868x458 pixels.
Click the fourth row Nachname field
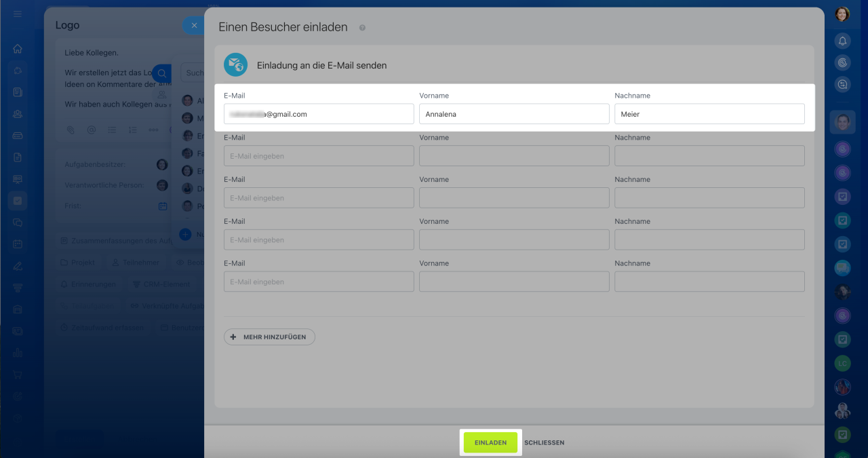709,240
